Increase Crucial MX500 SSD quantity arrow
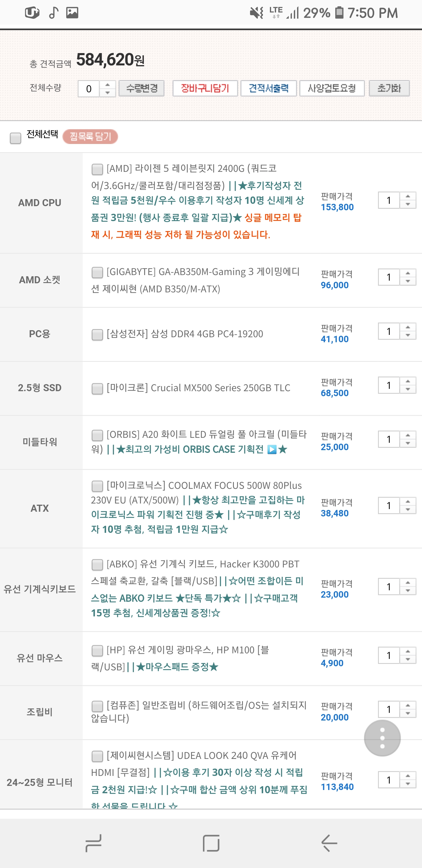Viewport: 422px width, 868px height. pyautogui.click(x=408, y=381)
